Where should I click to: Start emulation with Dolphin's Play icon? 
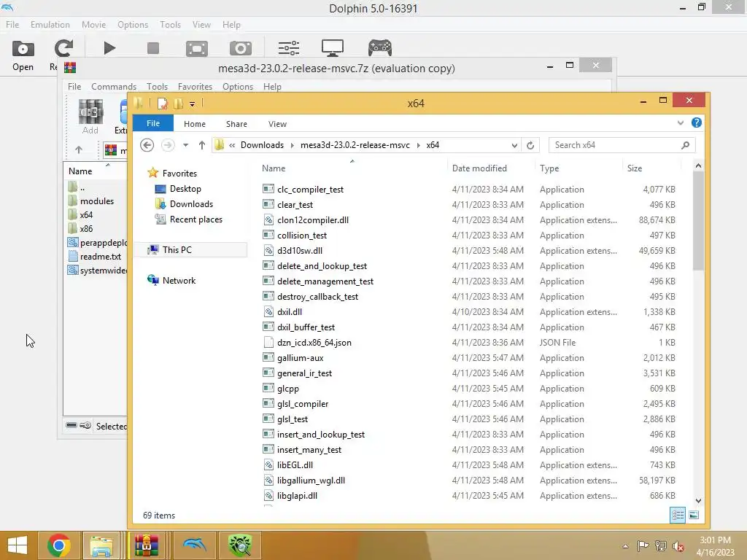tap(109, 48)
